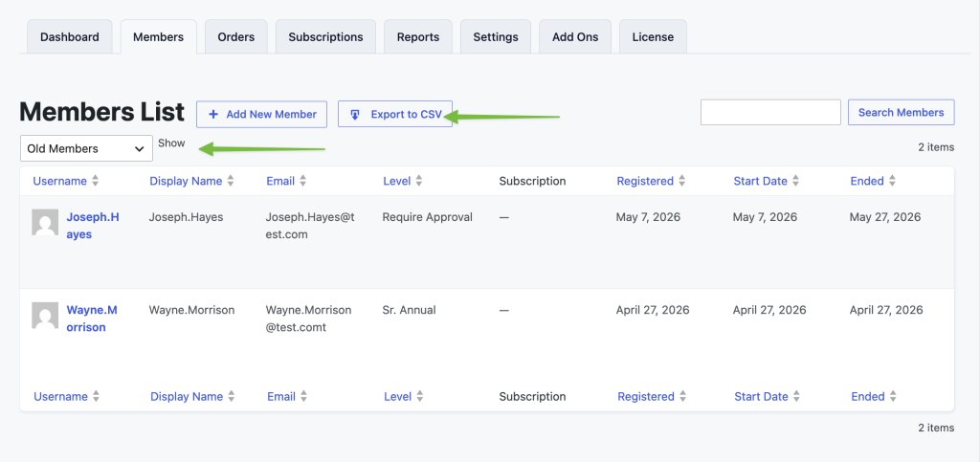This screenshot has height=462, width=980.
Task: Focus the member search text field
Action: pos(770,112)
